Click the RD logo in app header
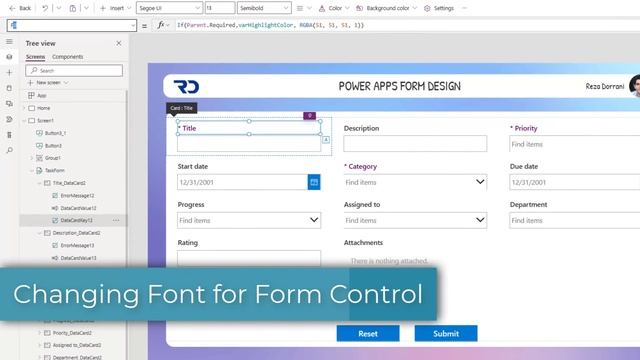This screenshot has height=360, width=640. click(x=187, y=87)
